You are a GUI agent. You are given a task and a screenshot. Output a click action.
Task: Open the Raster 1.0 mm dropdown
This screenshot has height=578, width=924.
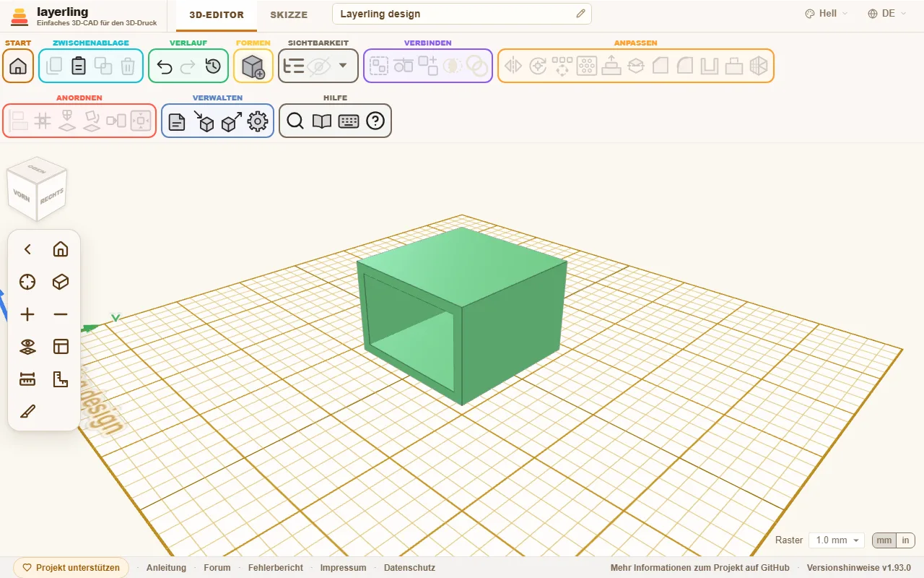coord(837,540)
